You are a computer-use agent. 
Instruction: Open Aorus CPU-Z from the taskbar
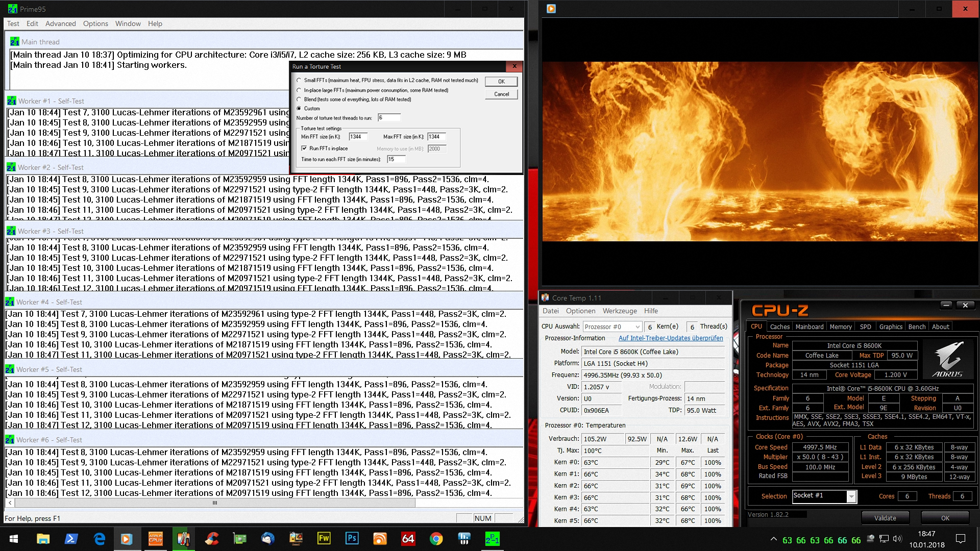(x=155, y=539)
